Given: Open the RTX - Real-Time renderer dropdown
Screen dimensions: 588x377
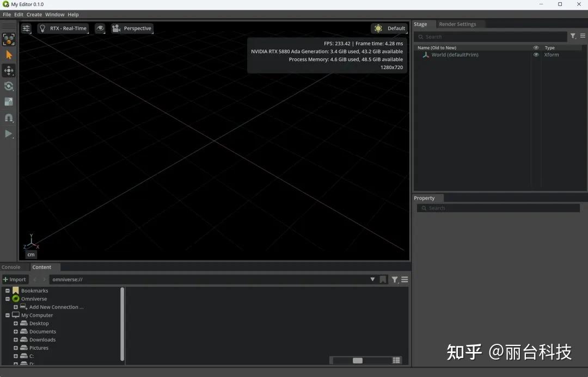Looking at the screenshot, I should tap(63, 28).
